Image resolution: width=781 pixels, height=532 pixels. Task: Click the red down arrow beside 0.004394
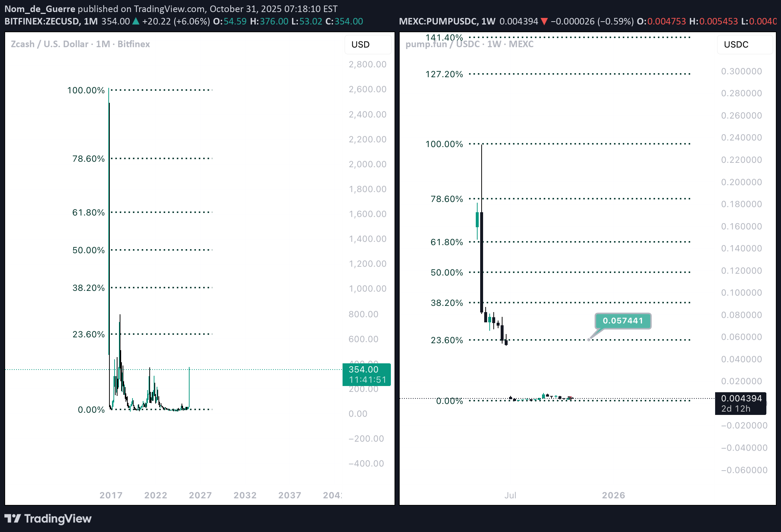[x=544, y=21]
